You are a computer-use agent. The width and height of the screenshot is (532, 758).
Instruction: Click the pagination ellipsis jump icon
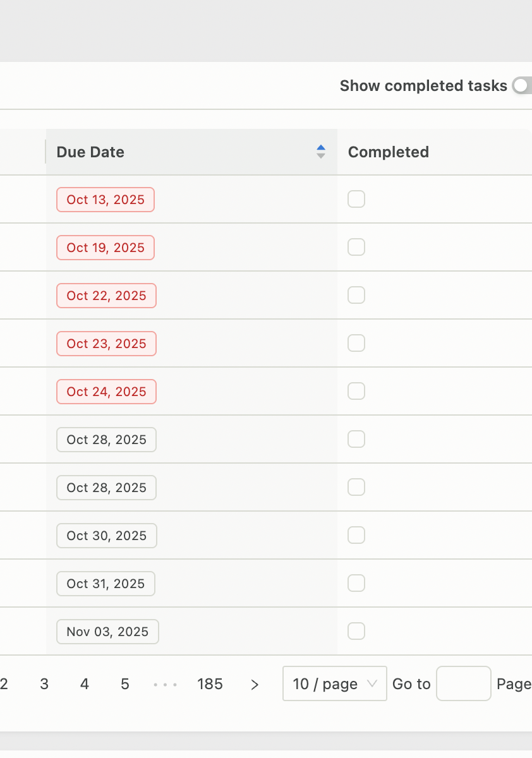coord(166,684)
